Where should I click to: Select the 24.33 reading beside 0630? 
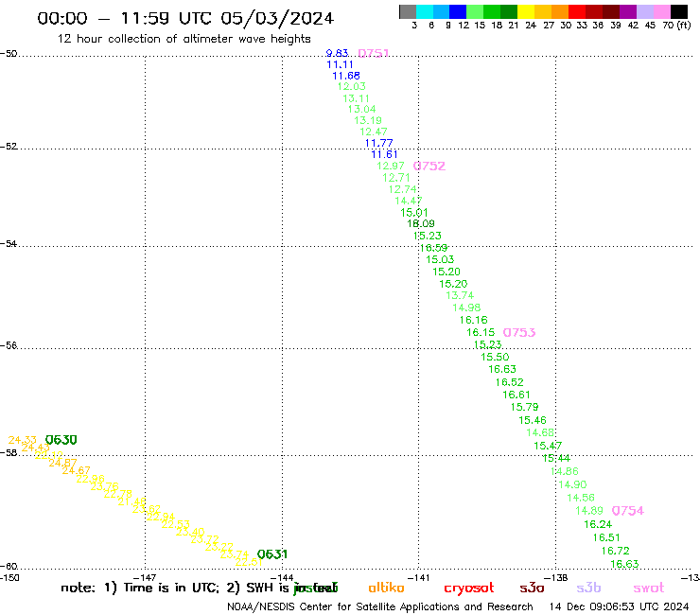pos(23,440)
